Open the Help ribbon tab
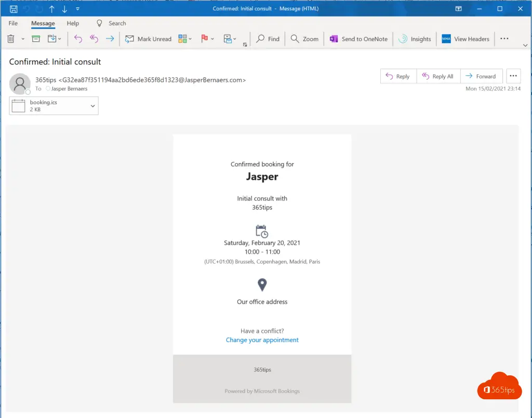This screenshot has height=418, width=532. 73,23
